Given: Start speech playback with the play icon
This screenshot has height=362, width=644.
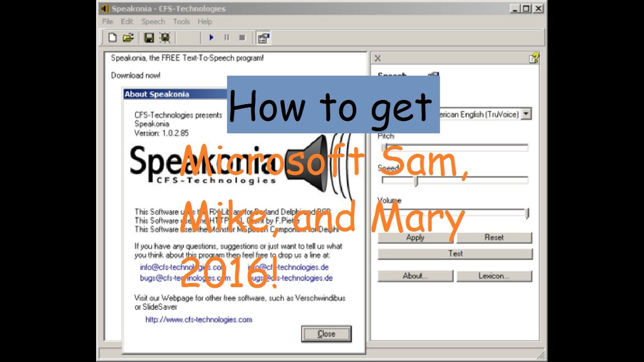Looking at the screenshot, I should [211, 37].
